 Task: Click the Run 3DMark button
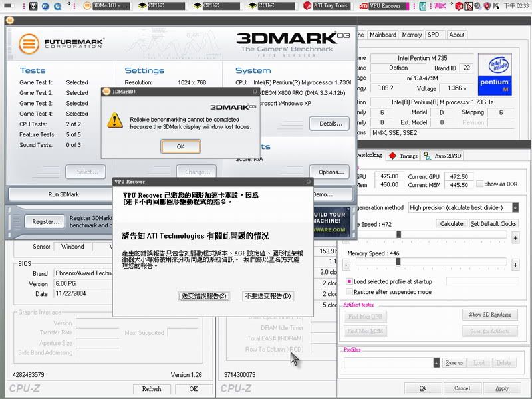[x=63, y=194]
